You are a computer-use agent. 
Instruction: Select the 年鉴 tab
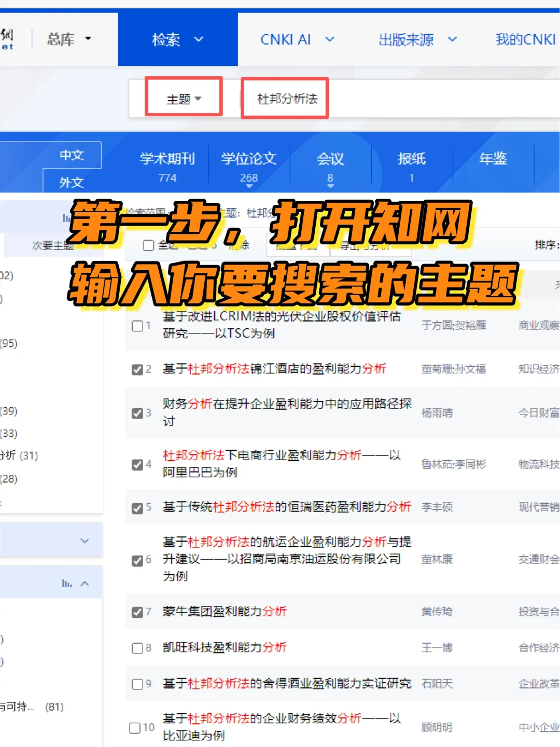coord(493,159)
